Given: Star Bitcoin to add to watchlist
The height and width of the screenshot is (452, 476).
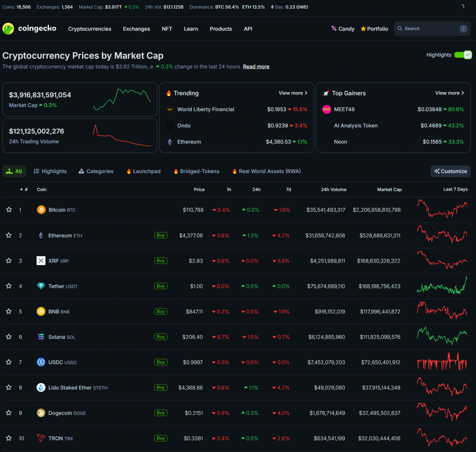Looking at the screenshot, I should click(9, 210).
